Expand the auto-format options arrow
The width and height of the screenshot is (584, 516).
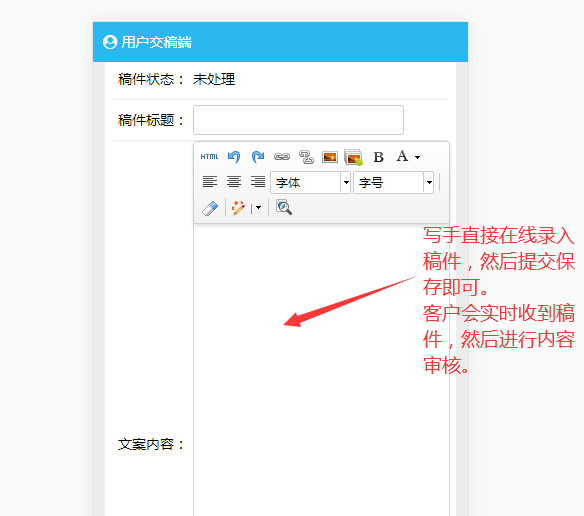[x=257, y=208]
